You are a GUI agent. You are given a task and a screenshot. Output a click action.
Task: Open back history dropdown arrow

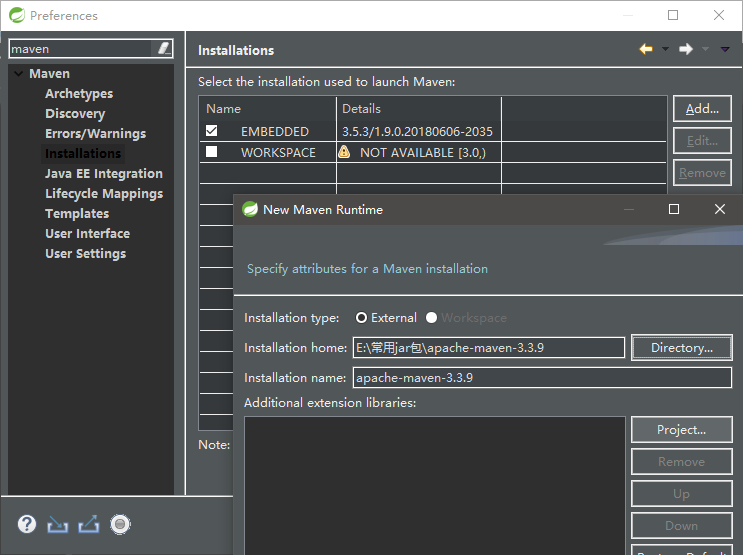(x=665, y=49)
